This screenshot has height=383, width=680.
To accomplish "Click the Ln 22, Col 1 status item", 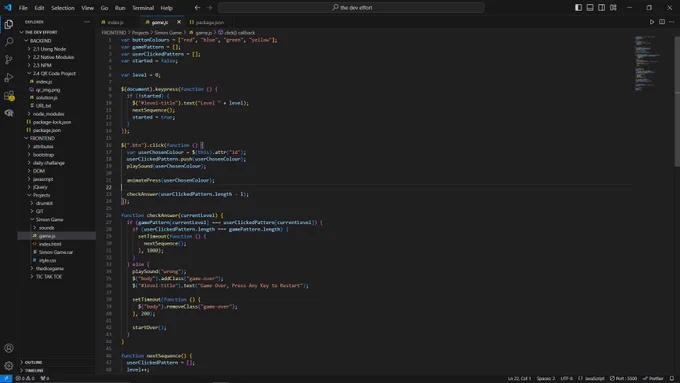I will point(519,378).
